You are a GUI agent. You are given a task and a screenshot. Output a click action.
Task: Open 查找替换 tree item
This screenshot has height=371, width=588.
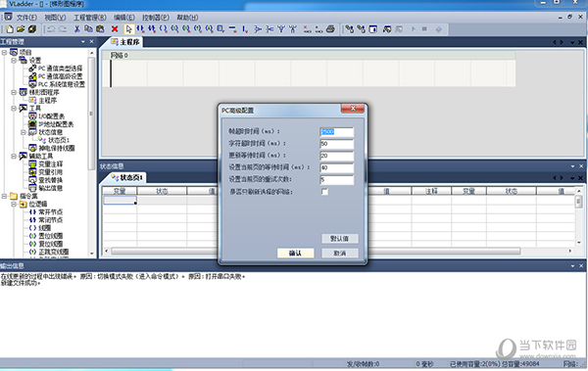[x=50, y=180]
